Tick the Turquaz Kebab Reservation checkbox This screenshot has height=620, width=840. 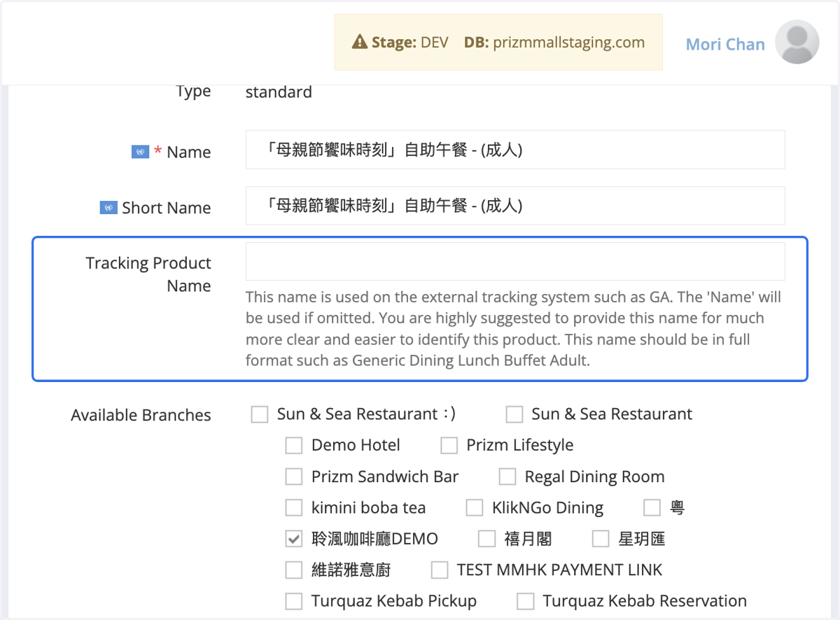525,601
